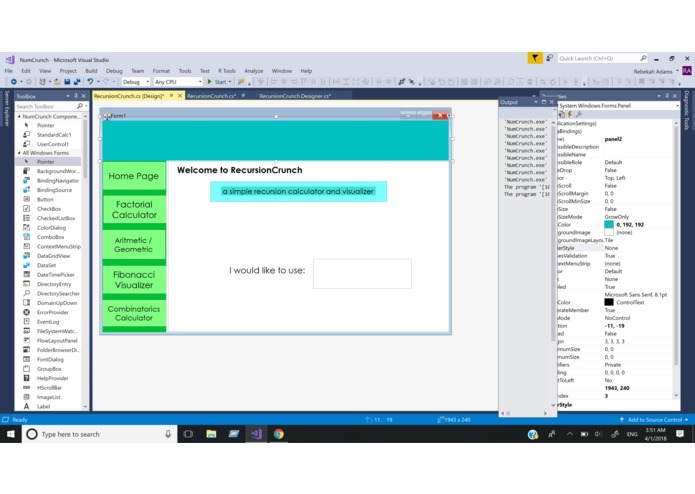Open Task View on the taskbar
The width and height of the screenshot is (695, 494).
point(188,434)
